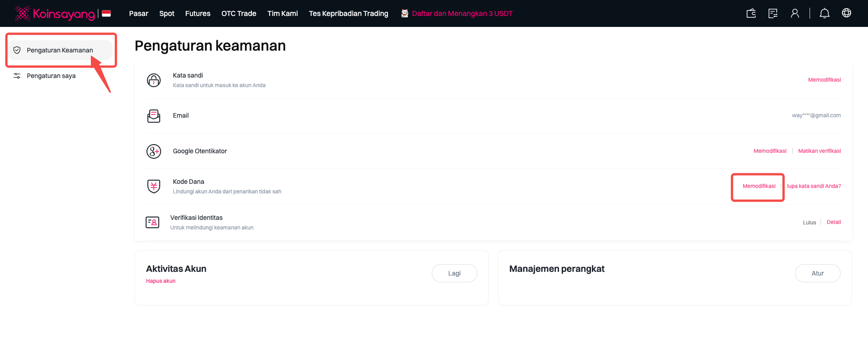Select Pengaturan saya in sidebar
Viewport: 868px width, 343px height.
coord(51,76)
